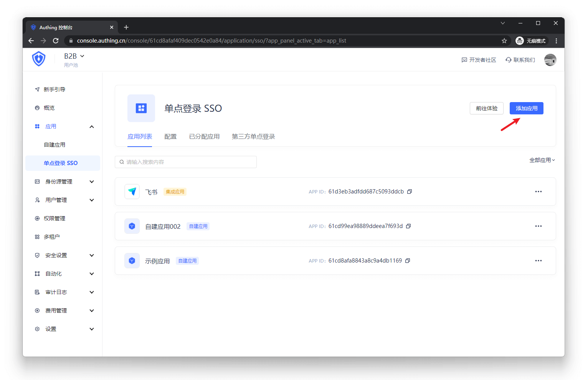Image resolution: width=588 pixels, height=380 pixels.
Task: Reload the browser page
Action: tap(56, 41)
